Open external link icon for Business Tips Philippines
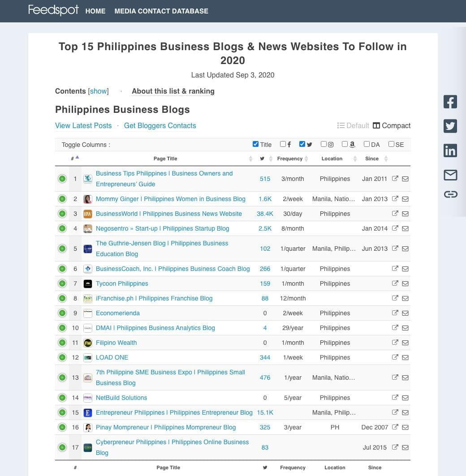466x476 pixels. point(395,179)
